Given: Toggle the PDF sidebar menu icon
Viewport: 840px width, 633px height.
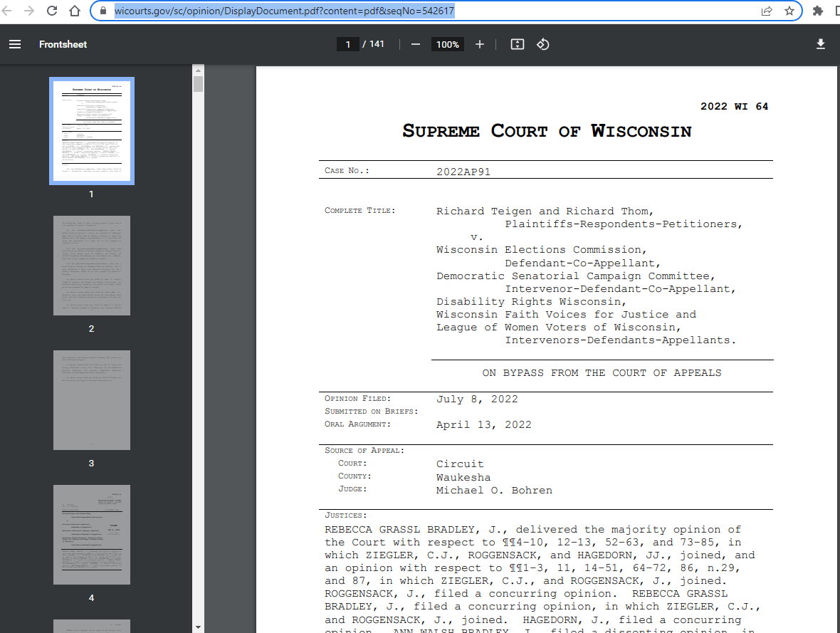Looking at the screenshot, I should [15, 44].
